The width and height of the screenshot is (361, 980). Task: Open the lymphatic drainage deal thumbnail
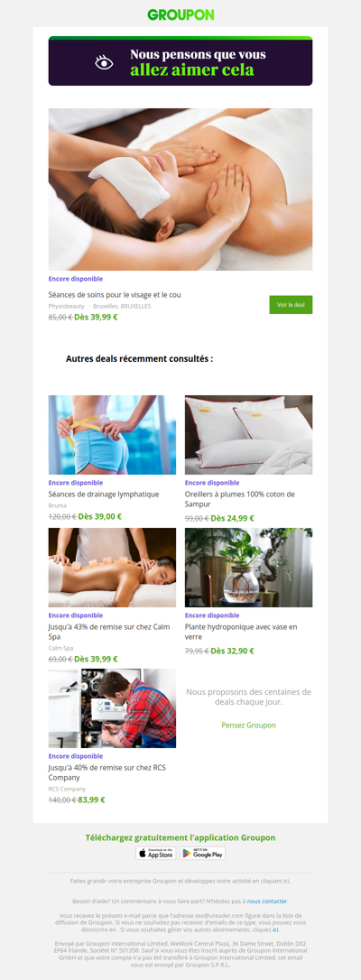[x=113, y=435]
